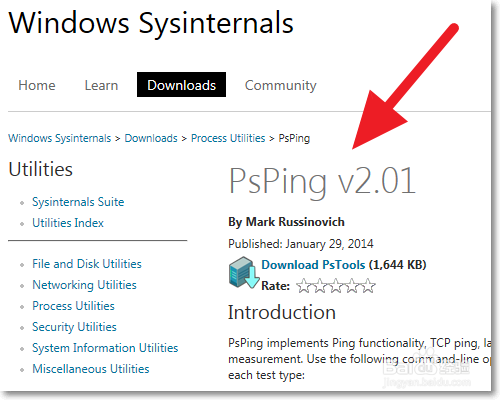Go to Utilities Index
The width and height of the screenshot is (500, 400).
[x=68, y=223]
